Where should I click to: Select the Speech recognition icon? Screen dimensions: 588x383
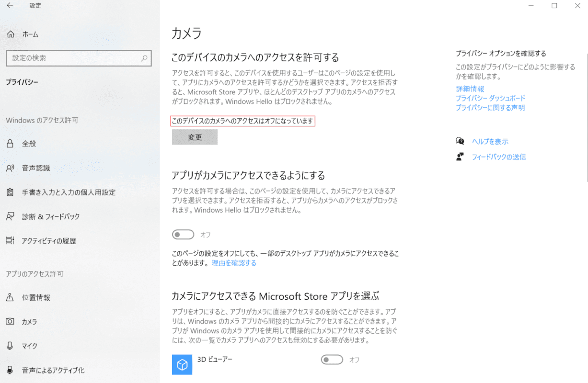click(x=10, y=168)
